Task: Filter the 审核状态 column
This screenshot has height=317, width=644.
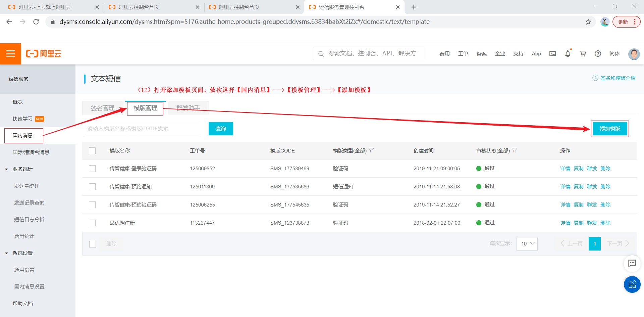Action: click(515, 150)
